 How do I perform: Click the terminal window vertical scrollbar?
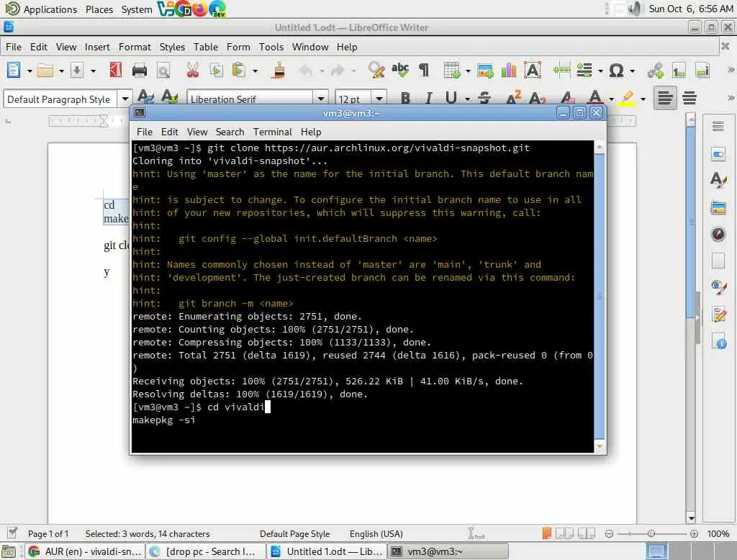(x=600, y=297)
